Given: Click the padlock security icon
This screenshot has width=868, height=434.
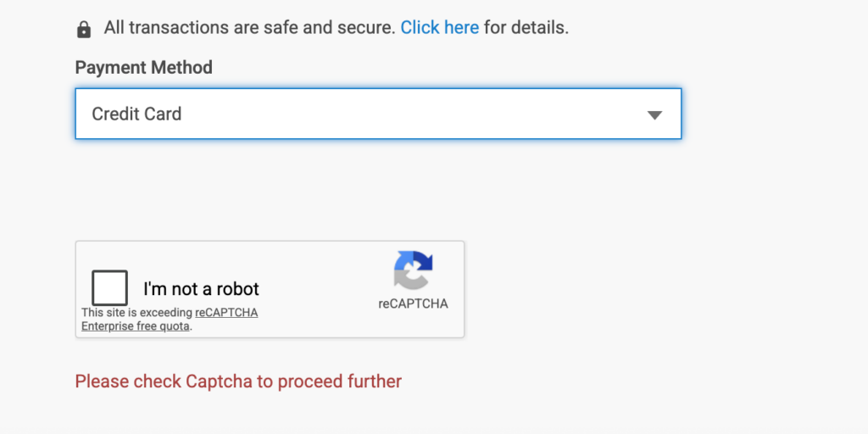Looking at the screenshot, I should tap(84, 30).
